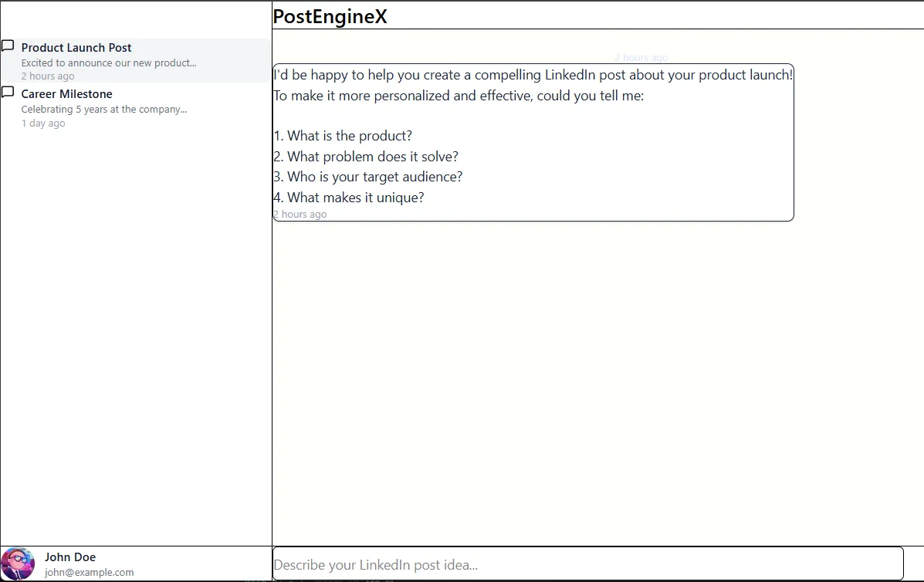Click the '2 hours ago' timestamp under Product Launch Post
Screen dimensions: 924x582
48,76
